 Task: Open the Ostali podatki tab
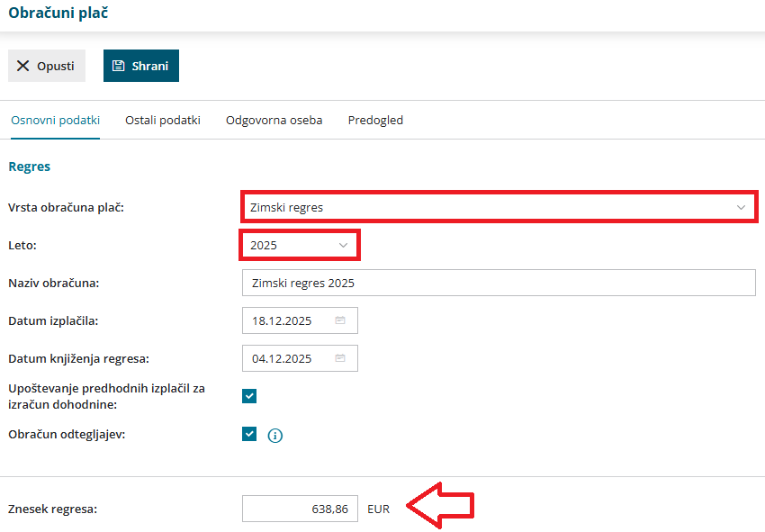click(163, 120)
